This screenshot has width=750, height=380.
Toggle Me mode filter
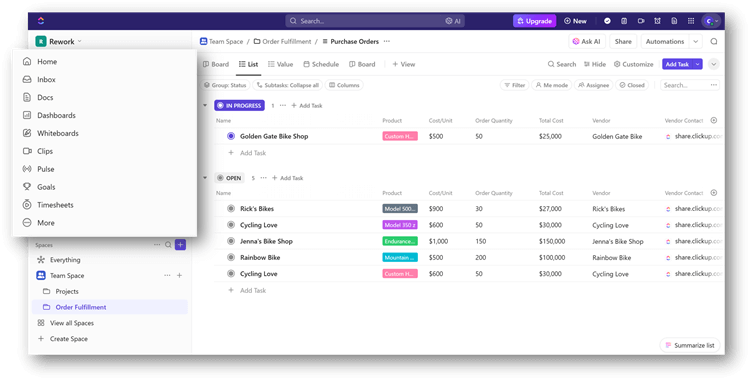tap(552, 85)
